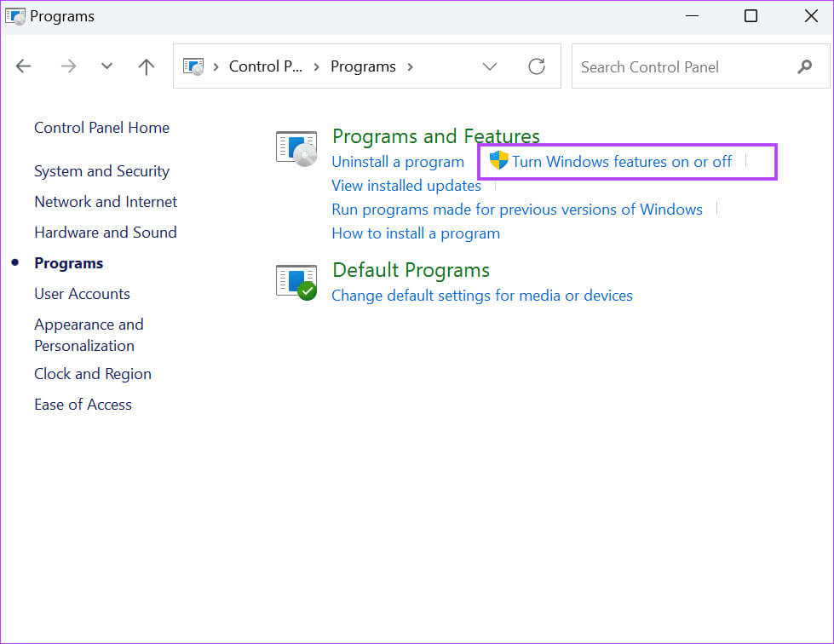Open Network and Internet category
834x644 pixels.
(106, 202)
